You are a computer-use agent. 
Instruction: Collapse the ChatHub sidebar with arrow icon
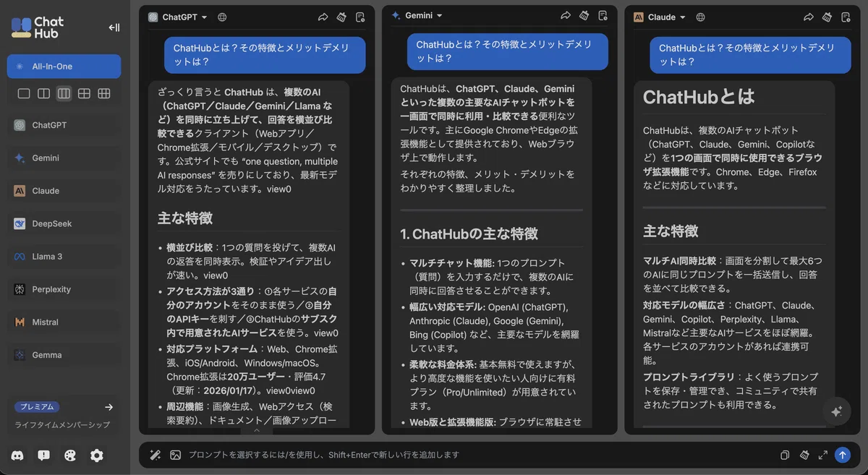click(x=114, y=27)
